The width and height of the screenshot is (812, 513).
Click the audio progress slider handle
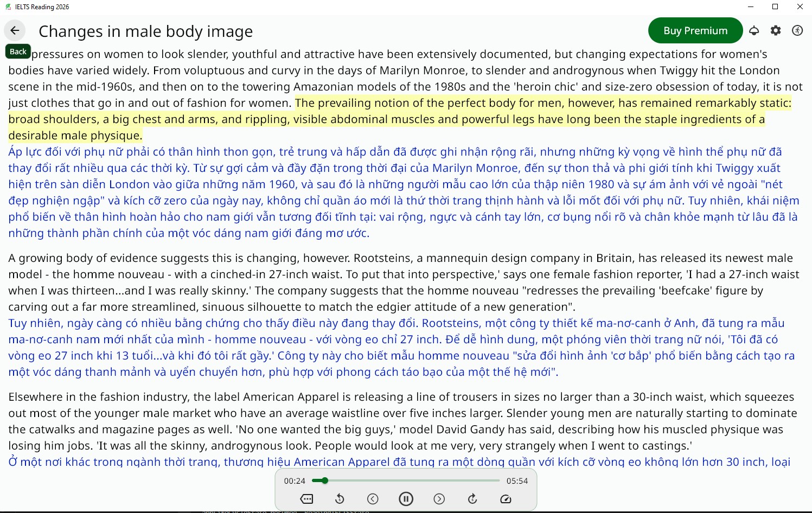(x=324, y=480)
